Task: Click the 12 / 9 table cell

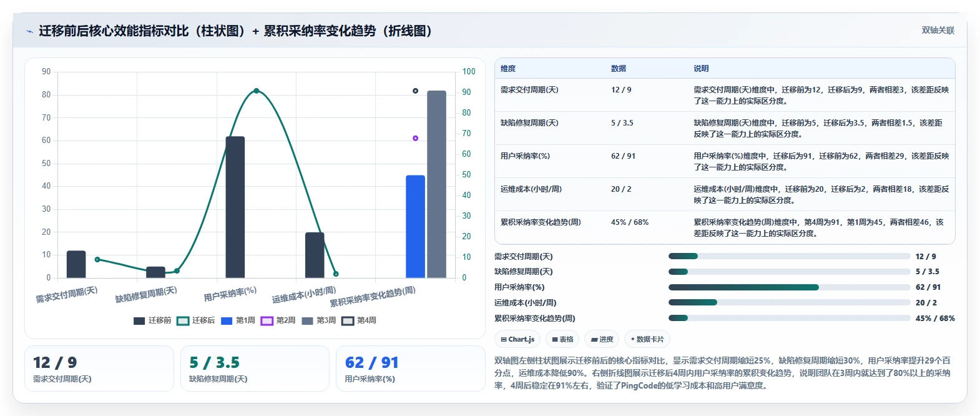Action: coord(621,90)
